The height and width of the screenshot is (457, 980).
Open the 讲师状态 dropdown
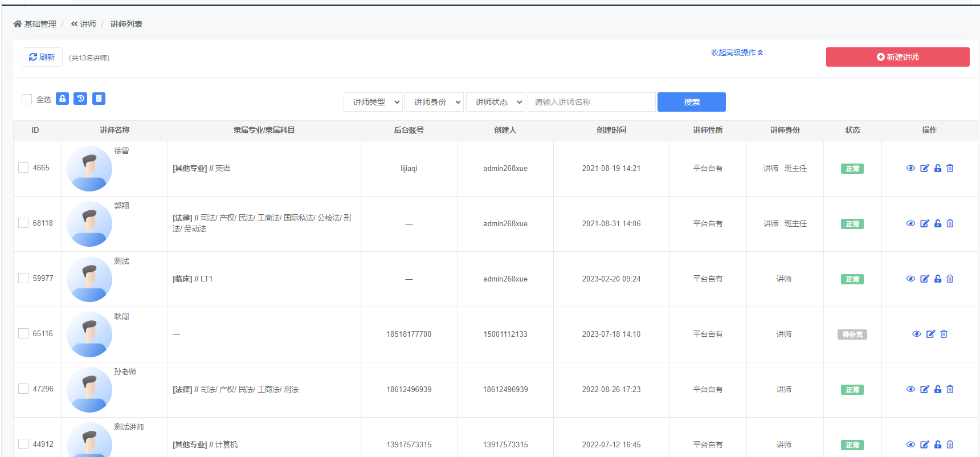[x=496, y=102]
